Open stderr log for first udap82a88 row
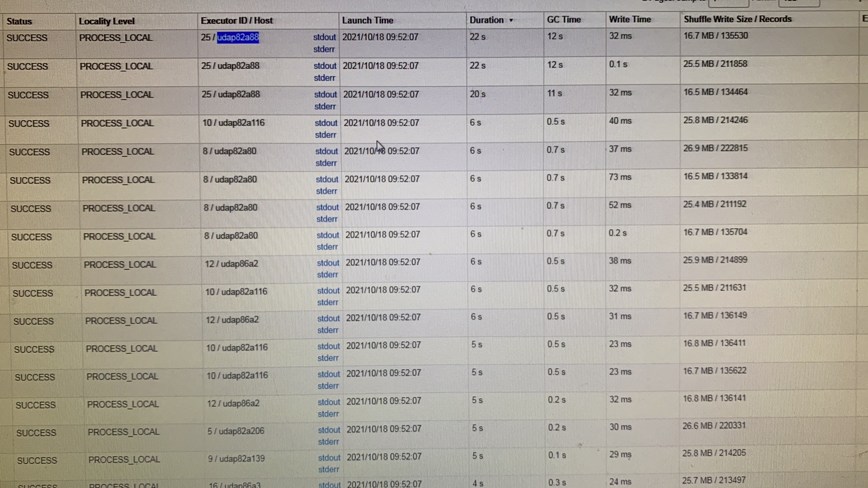Viewport: 868px width, 488px height. [x=324, y=49]
